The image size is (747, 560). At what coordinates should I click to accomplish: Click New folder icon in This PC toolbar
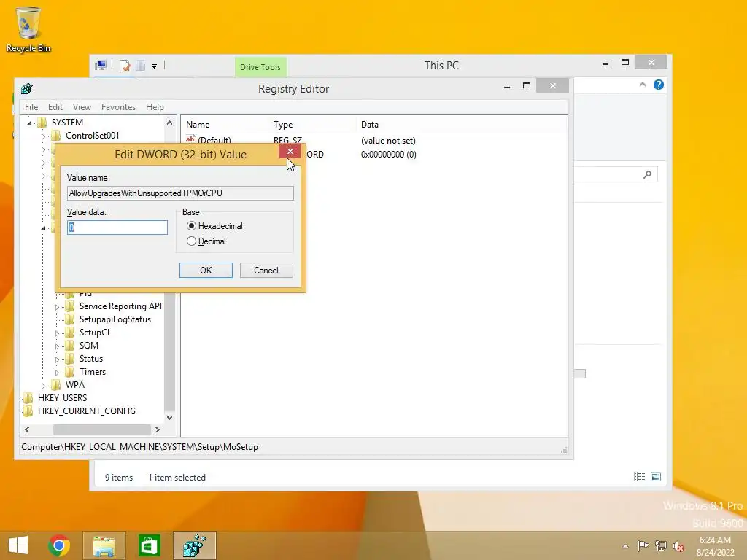click(140, 66)
